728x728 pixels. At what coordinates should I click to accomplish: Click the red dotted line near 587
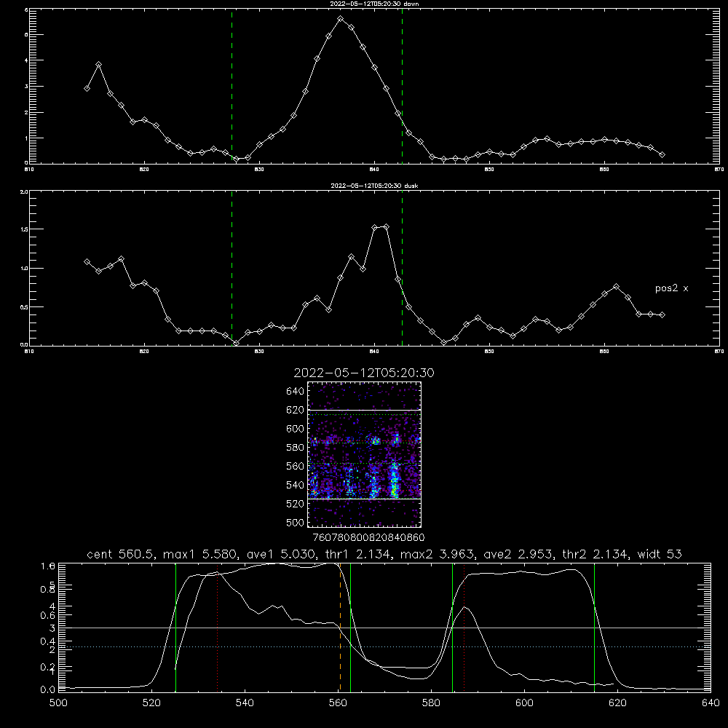464,628
